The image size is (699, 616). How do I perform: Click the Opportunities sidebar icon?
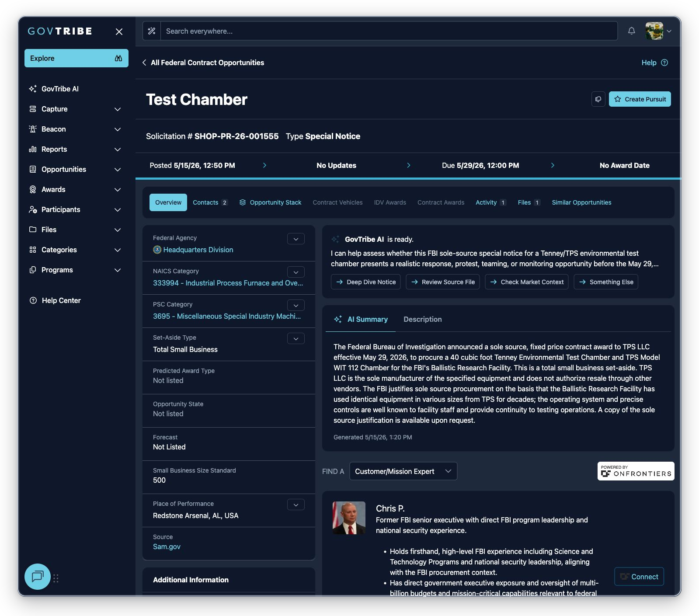pyautogui.click(x=33, y=169)
